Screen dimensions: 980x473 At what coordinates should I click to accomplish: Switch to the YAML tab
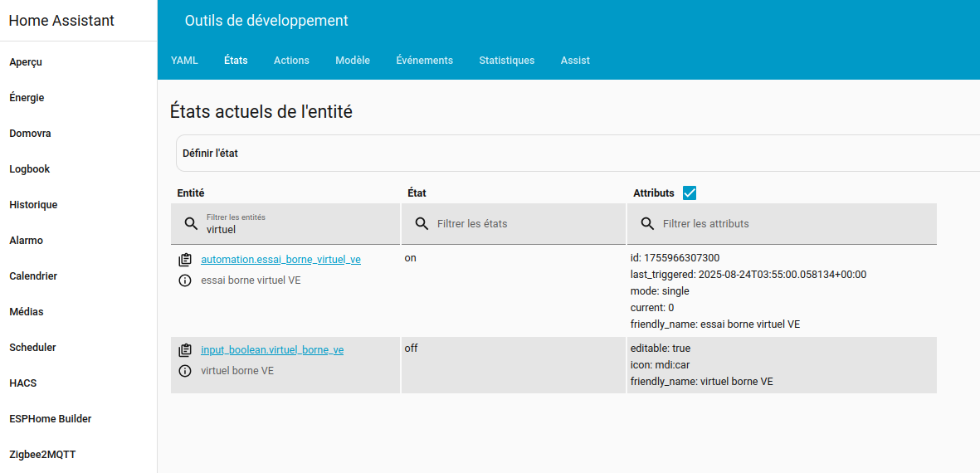click(184, 61)
